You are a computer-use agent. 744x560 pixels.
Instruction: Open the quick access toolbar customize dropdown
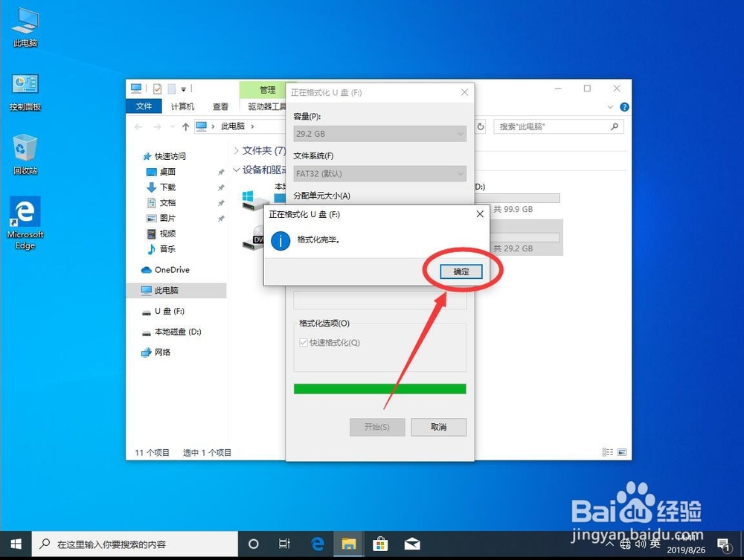[184, 89]
